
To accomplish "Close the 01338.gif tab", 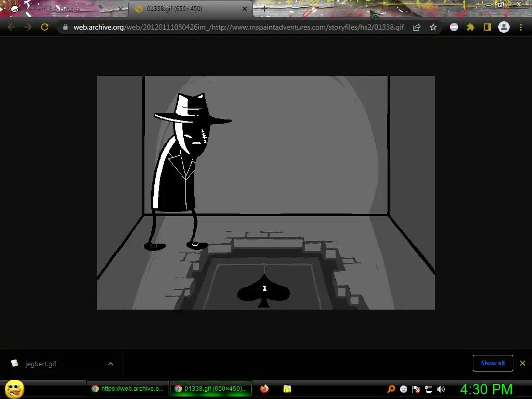I will 245,9.
